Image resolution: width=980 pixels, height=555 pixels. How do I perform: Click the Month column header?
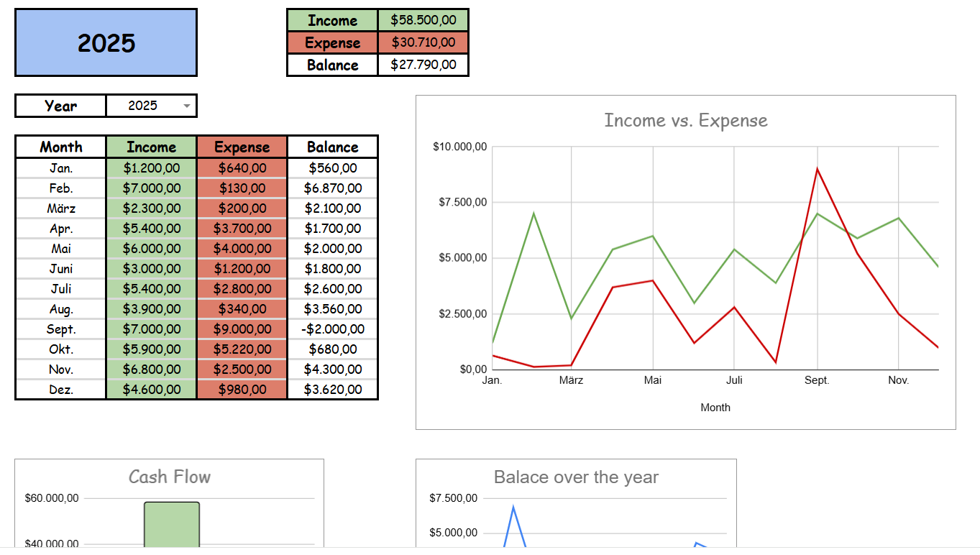(x=61, y=147)
